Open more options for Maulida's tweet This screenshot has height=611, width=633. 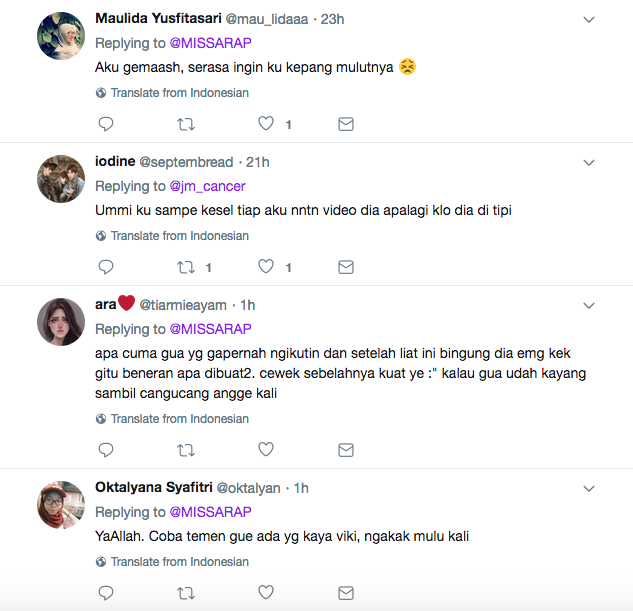click(589, 20)
